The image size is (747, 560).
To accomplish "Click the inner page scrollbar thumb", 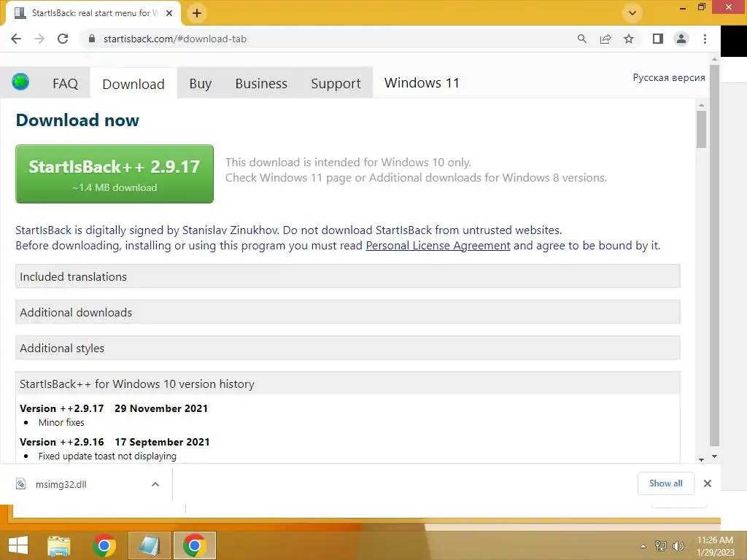I will [x=701, y=129].
